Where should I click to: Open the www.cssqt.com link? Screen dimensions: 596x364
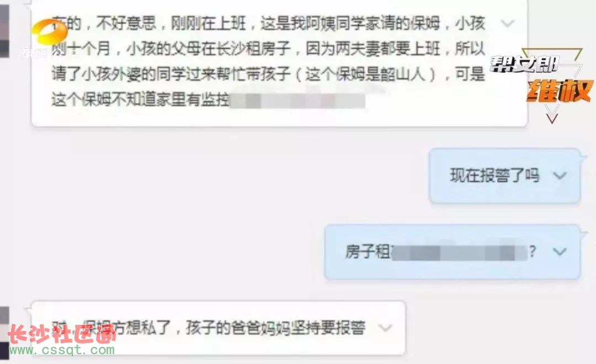click(62, 350)
